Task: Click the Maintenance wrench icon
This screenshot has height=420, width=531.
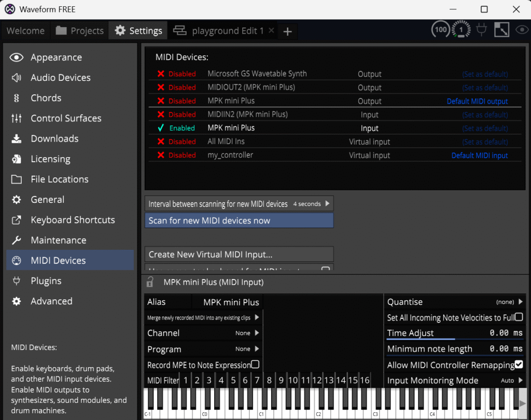Action: 16,240
